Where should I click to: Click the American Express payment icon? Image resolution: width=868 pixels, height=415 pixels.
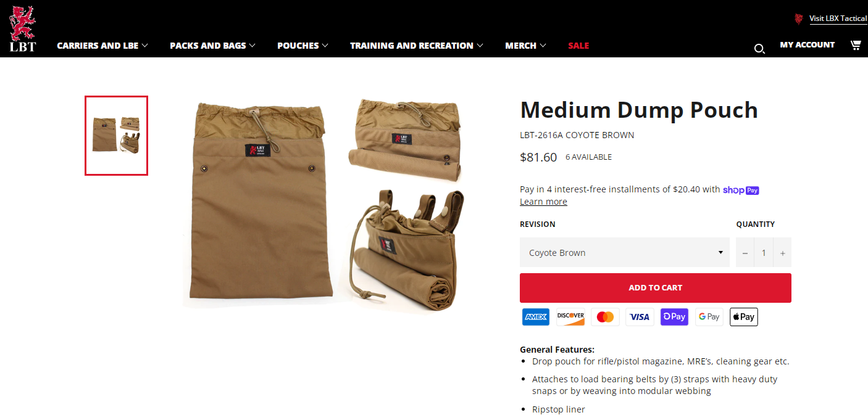point(536,317)
